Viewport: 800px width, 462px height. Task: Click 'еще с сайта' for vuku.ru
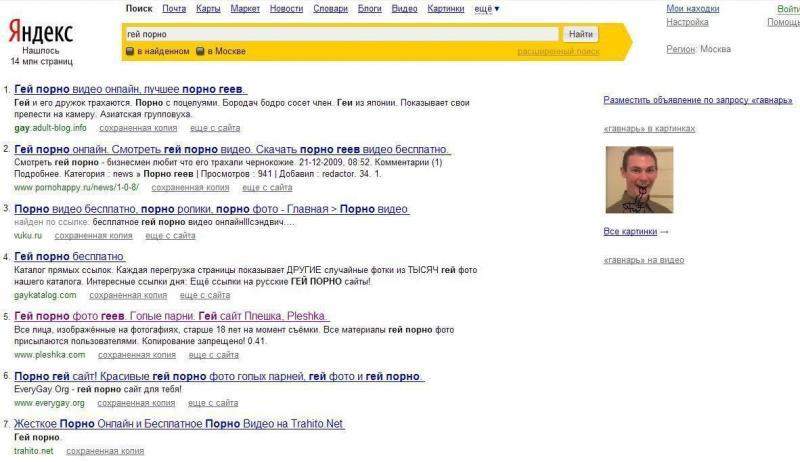170,236
